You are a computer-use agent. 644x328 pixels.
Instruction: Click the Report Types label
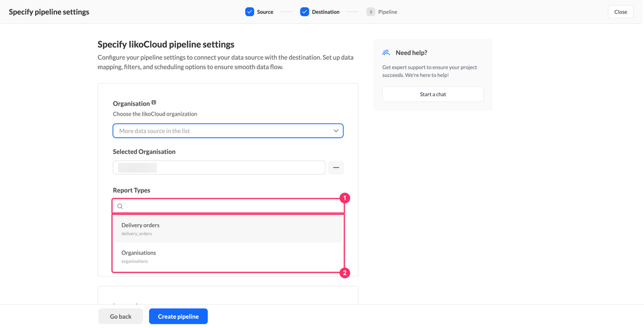tap(131, 190)
